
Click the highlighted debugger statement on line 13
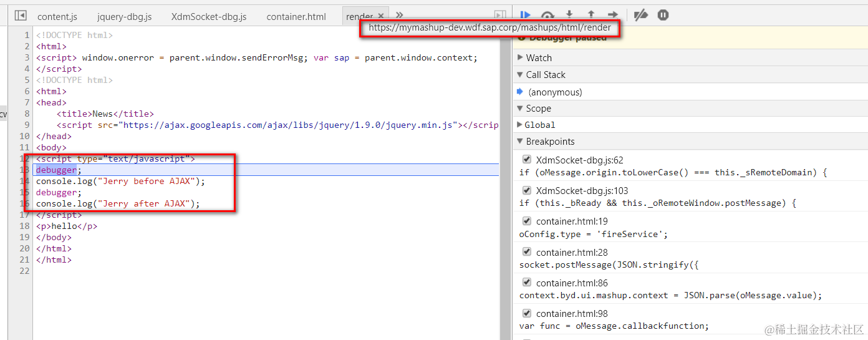coord(59,170)
